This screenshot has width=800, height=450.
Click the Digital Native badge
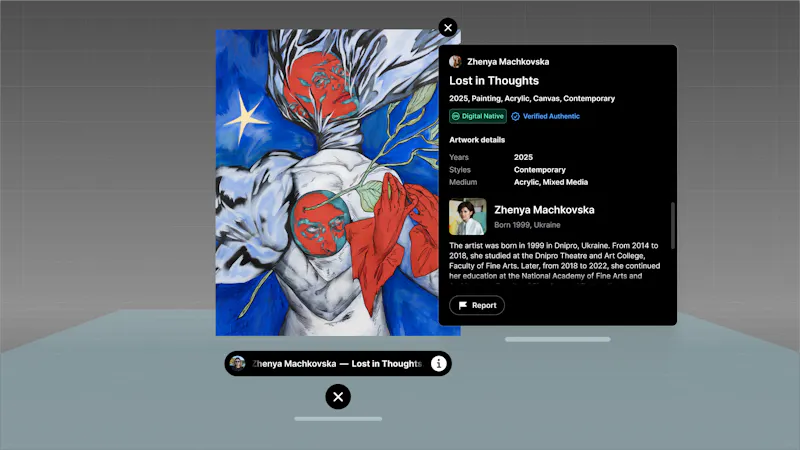click(478, 116)
